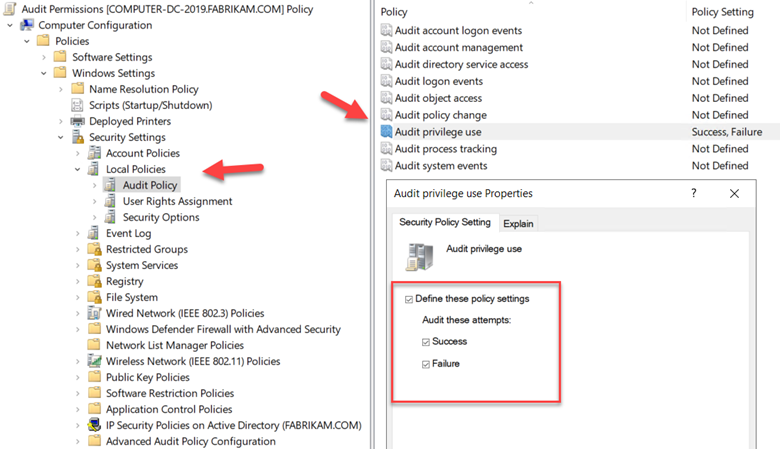Click the Account Policies icon
Viewport: 780px width, 449px height.
coord(94,153)
